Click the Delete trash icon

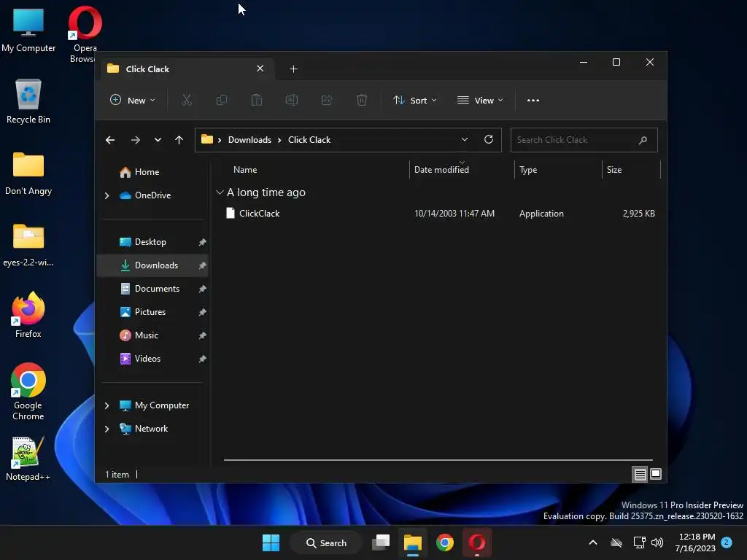click(362, 100)
